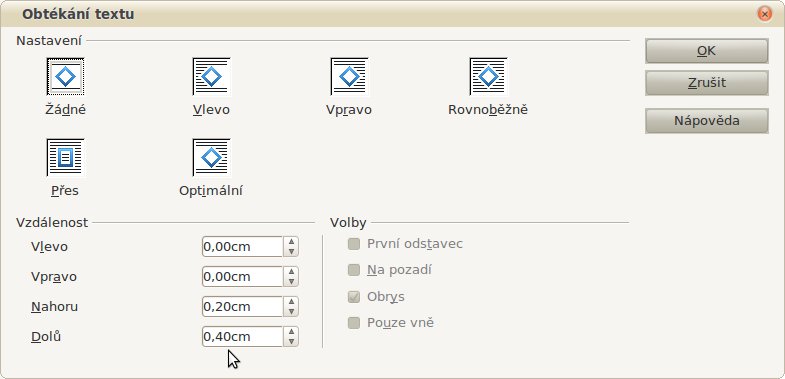Confirm with the OK button
This screenshot has height=379, width=785.
(706, 51)
